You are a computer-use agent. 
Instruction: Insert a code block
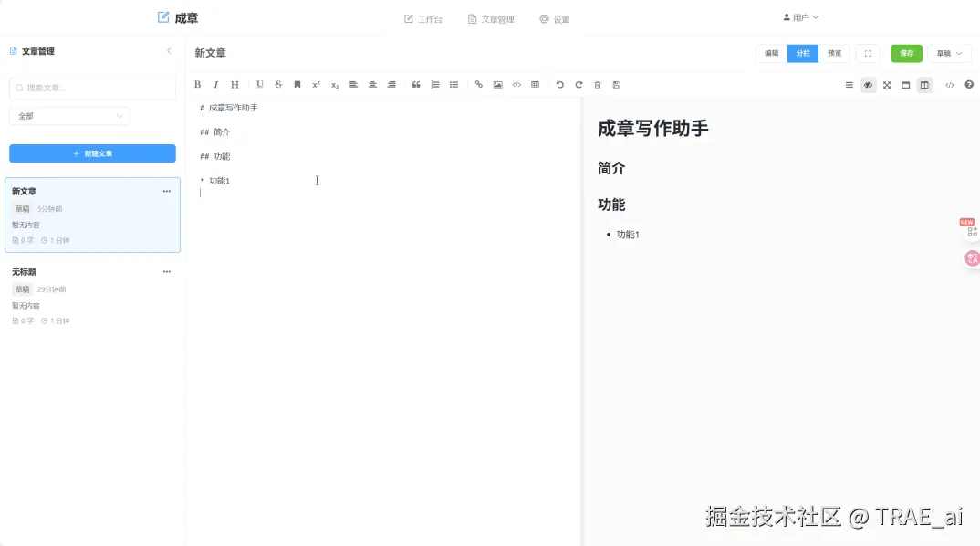click(x=516, y=84)
